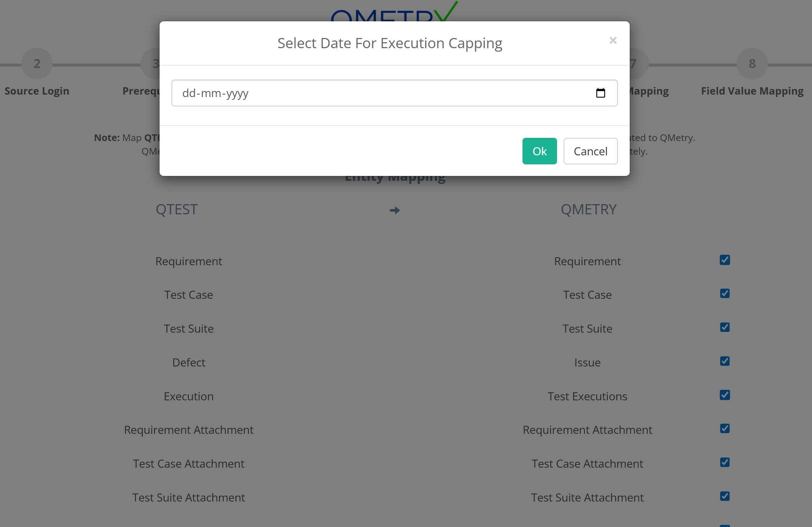Select the Field Value Mapping step label
This screenshot has height=527, width=812.
pos(752,91)
